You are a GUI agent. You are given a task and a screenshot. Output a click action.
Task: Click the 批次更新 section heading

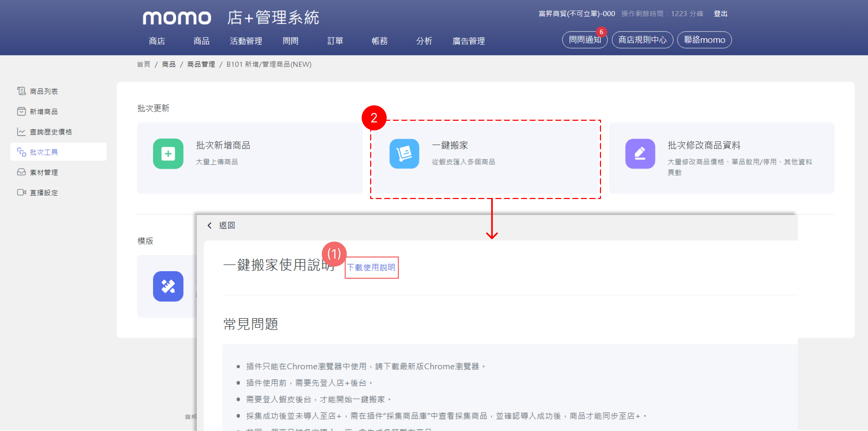point(153,108)
